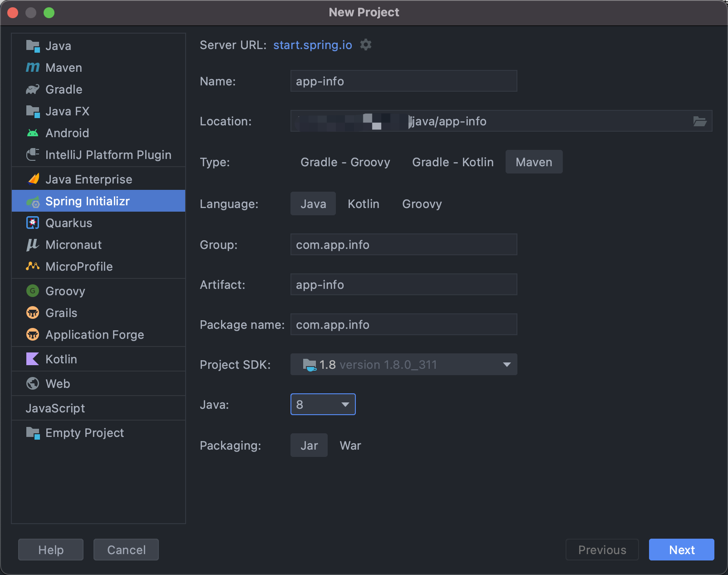Select Quarkus label in list

[69, 223]
